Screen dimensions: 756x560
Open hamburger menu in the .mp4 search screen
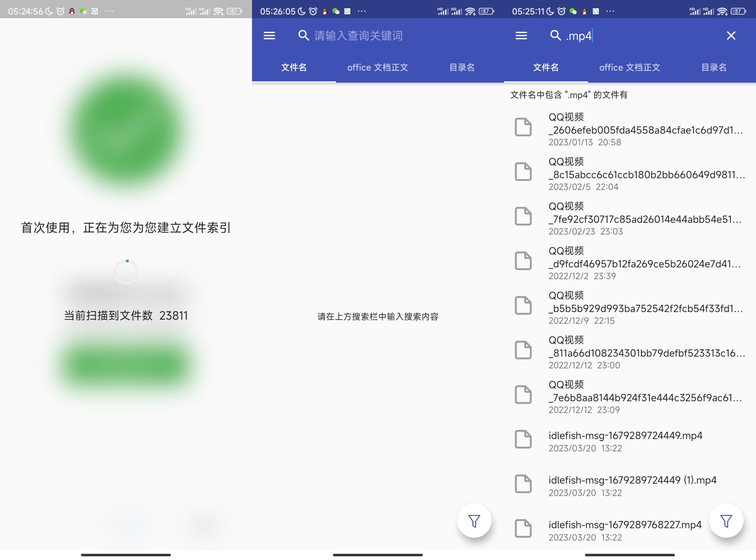pyautogui.click(x=521, y=36)
